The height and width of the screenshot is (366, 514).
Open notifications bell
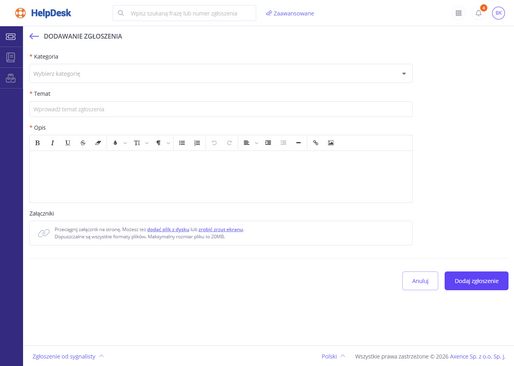click(x=478, y=13)
